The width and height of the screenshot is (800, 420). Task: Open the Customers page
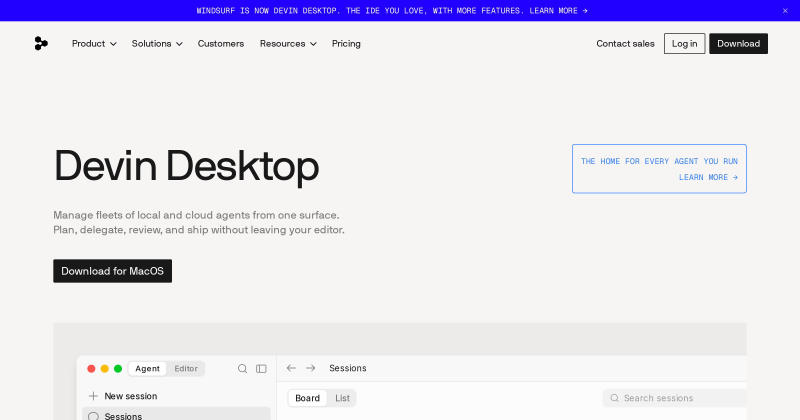coord(221,43)
